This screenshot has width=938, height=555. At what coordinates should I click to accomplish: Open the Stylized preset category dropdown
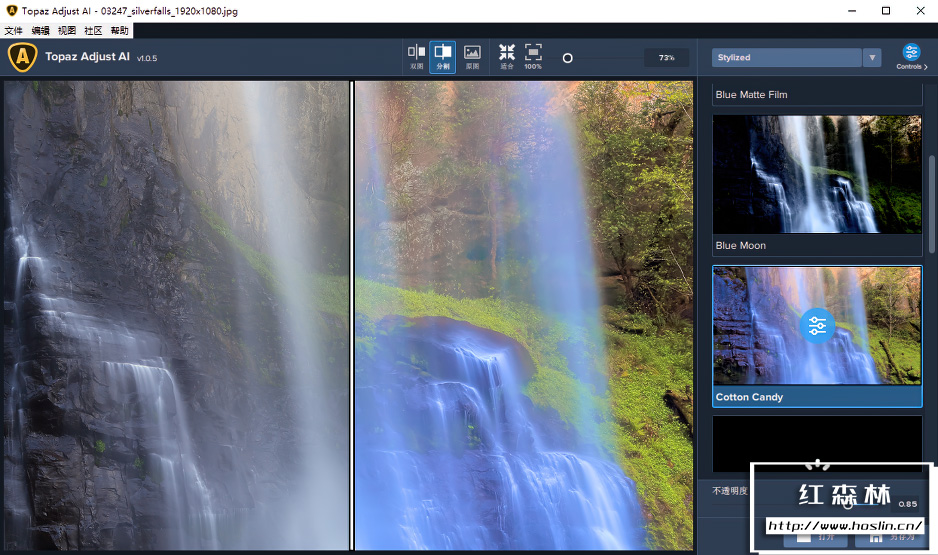(x=787, y=57)
